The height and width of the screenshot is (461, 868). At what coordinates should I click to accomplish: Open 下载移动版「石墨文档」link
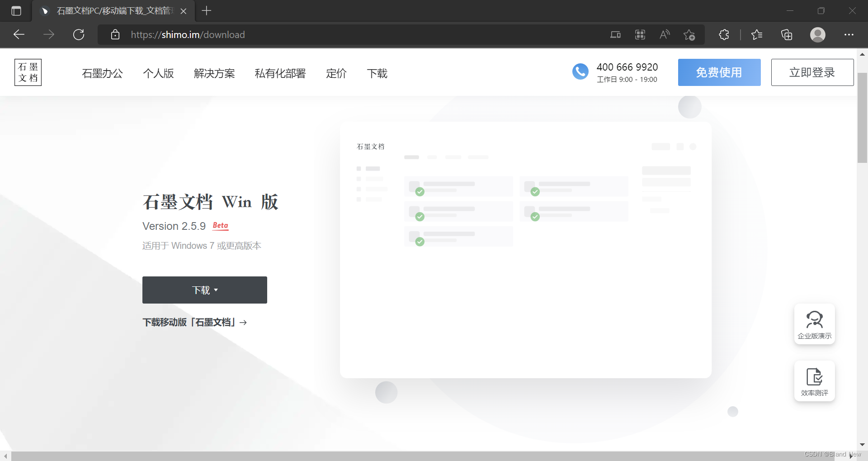(195, 322)
